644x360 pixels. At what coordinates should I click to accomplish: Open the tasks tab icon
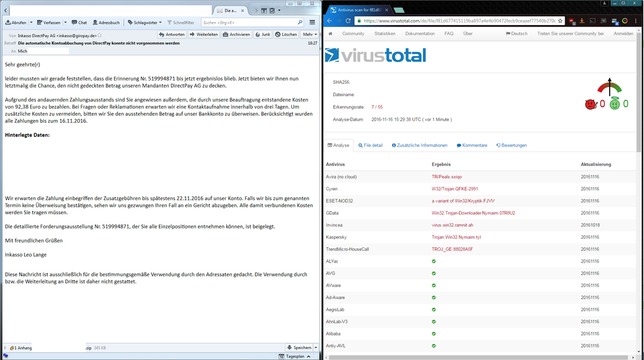point(272,11)
